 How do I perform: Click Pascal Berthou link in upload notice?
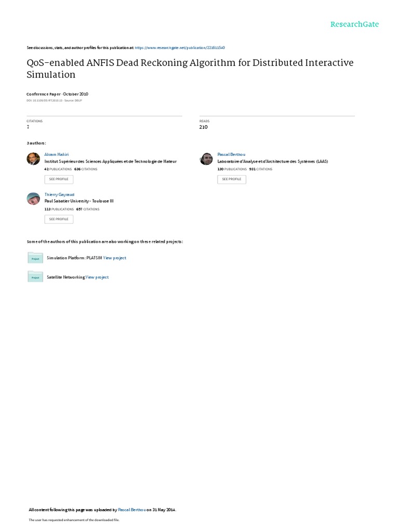[131, 510]
